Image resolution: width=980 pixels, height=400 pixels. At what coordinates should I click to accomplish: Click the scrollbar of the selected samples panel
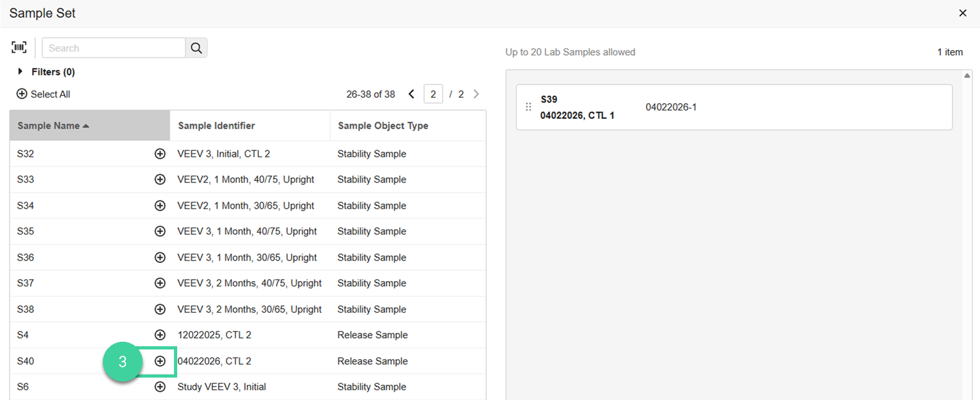(967, 75)
